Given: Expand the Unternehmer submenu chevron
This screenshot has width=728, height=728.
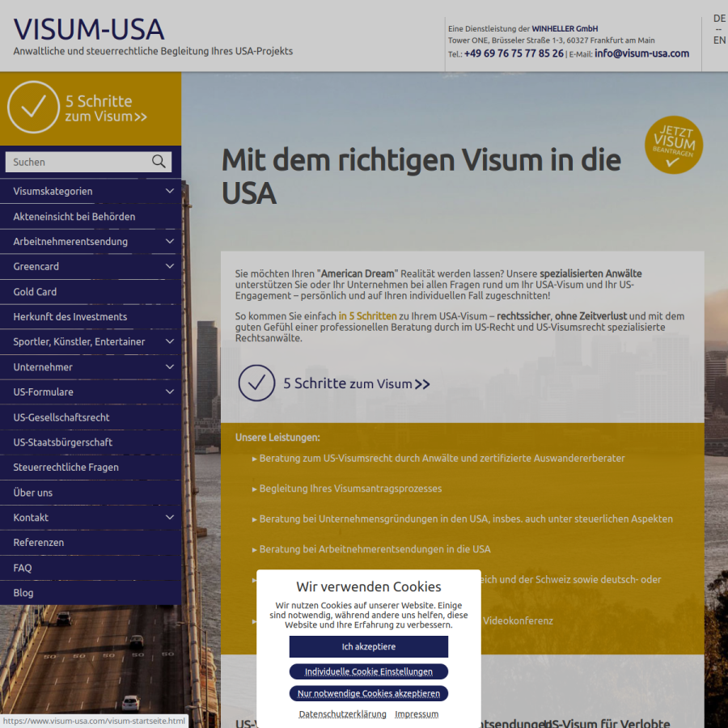Looking at the screenshot, I should tap(170, 366).
